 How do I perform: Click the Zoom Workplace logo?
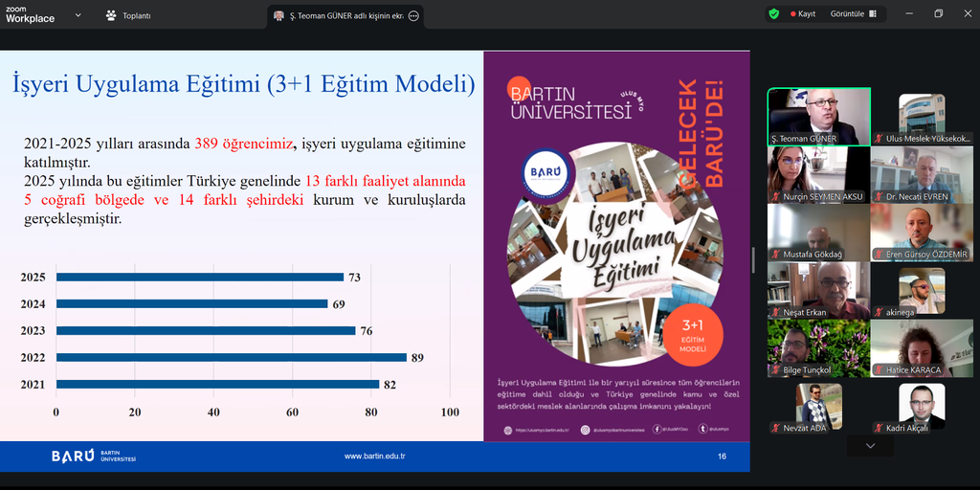(31, 14)
